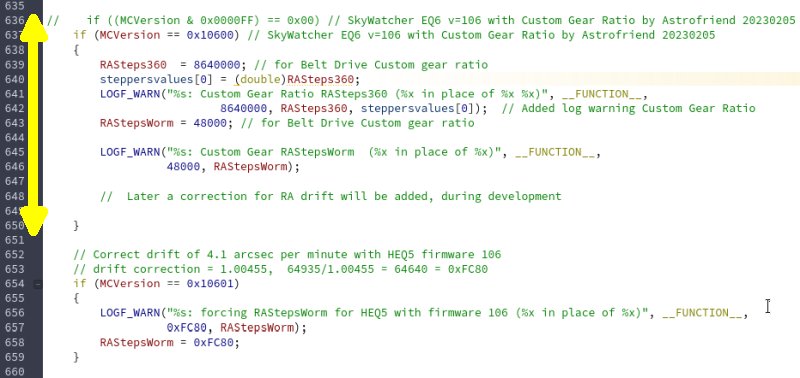Collapse the code block at line 654

pos(38,284)
